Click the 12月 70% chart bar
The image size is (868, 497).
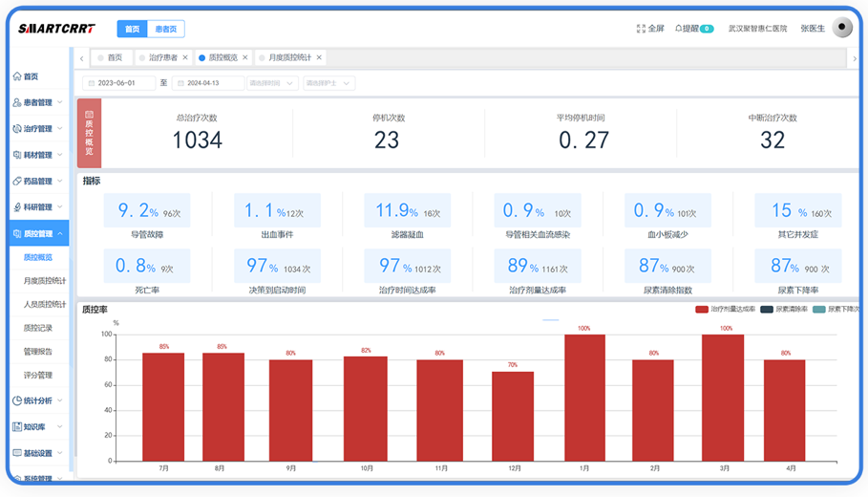pyautogui.click(x=513, y=416)
